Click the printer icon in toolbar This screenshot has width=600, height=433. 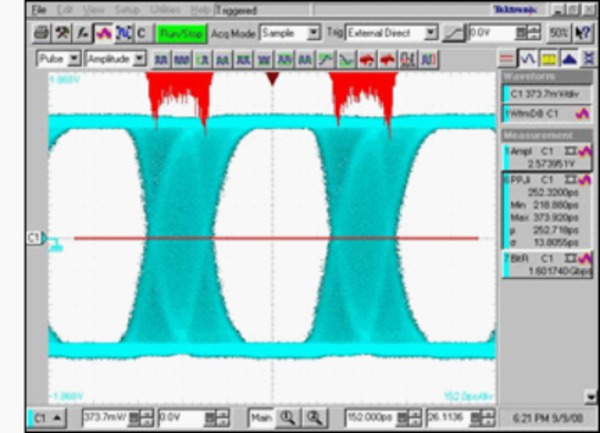point(42,32)
